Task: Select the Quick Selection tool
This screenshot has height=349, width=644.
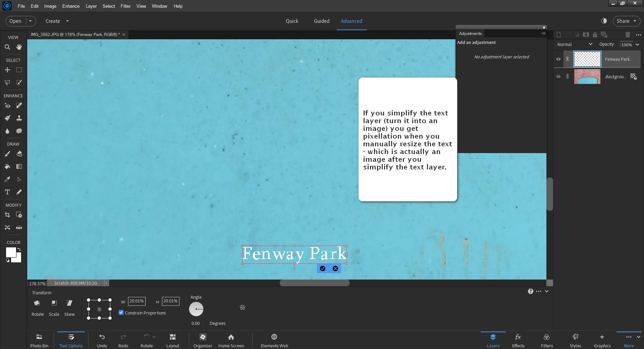Action: click(x=19, y=82)
